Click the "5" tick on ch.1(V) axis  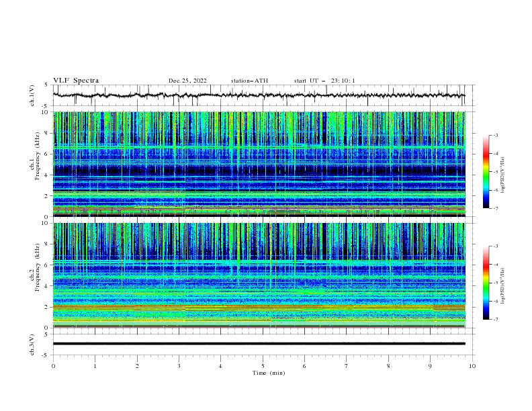click(x=46, y=85)
